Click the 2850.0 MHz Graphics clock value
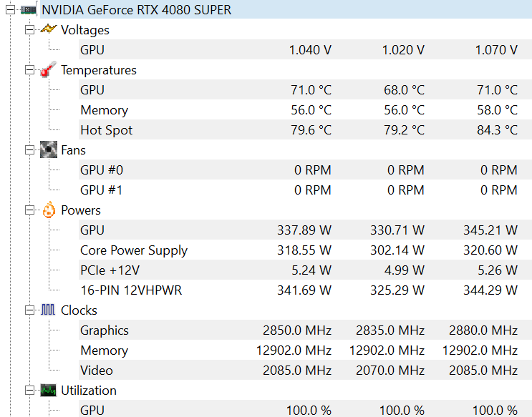The image size is (532, 417). click(x=297, y=330)
